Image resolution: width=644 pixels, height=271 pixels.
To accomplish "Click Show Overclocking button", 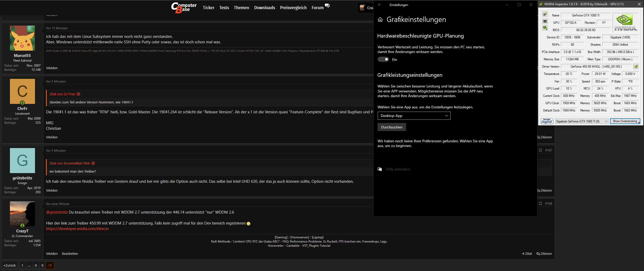I will [x=625, y=121].
